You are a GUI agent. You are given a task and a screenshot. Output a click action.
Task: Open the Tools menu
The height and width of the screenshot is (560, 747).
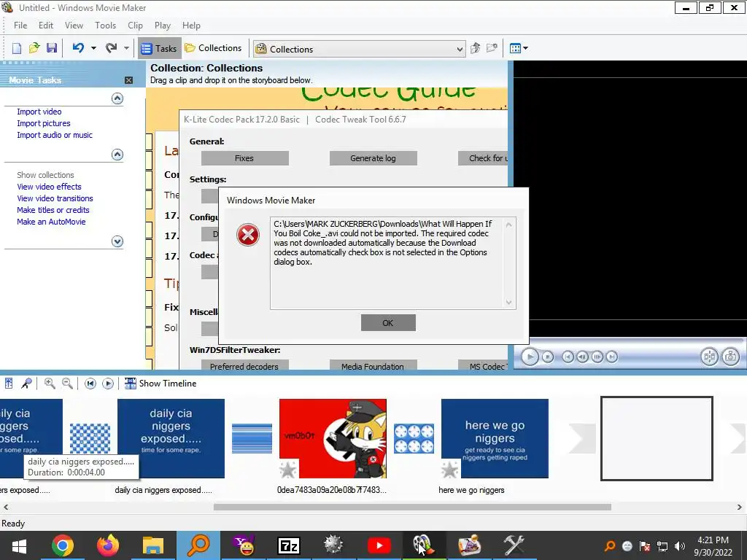click(x=105, y=26)
